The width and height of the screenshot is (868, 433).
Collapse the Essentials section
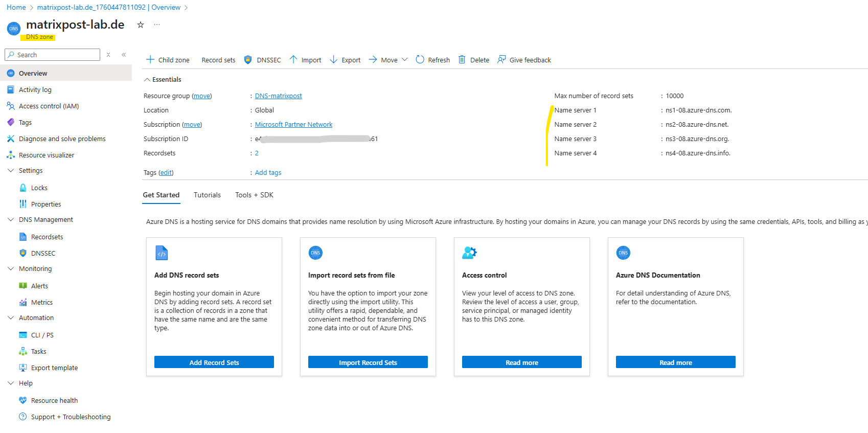point(147,80)
